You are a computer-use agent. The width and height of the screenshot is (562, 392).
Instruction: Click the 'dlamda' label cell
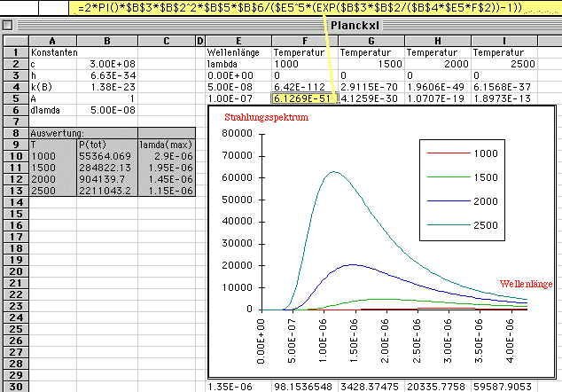(x=52, y=110)
